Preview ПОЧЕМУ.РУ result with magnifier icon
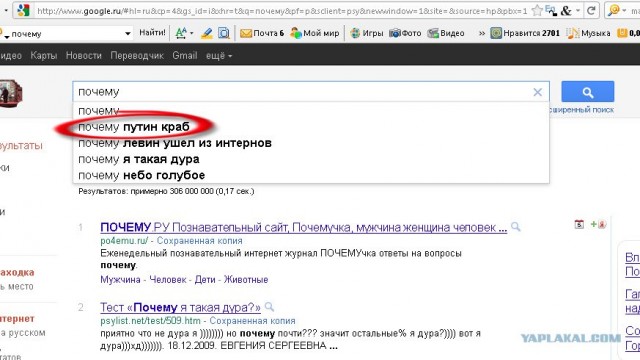640x360 pixels. (x=516, y=227)
